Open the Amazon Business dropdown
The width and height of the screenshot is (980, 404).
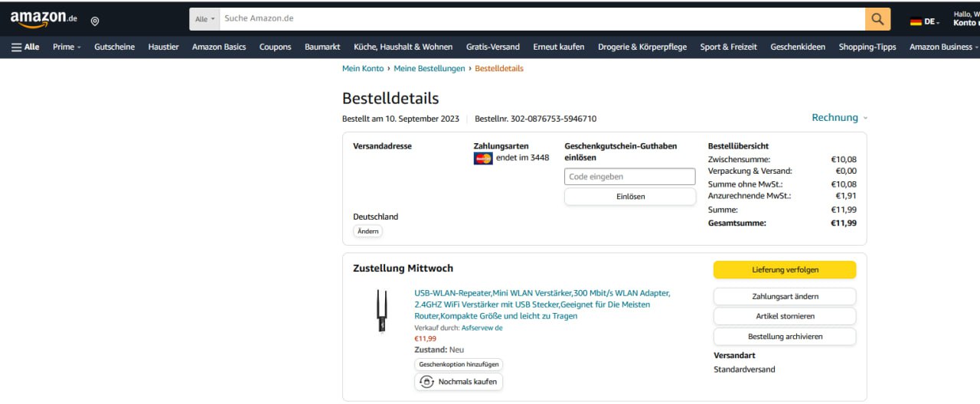(x=943, y=47)
